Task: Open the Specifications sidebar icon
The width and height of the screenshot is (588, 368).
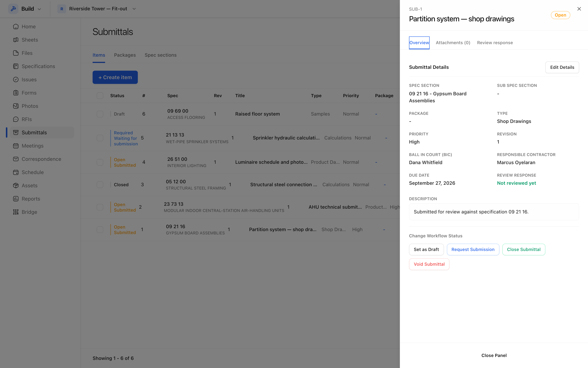Action: point(16,66)
